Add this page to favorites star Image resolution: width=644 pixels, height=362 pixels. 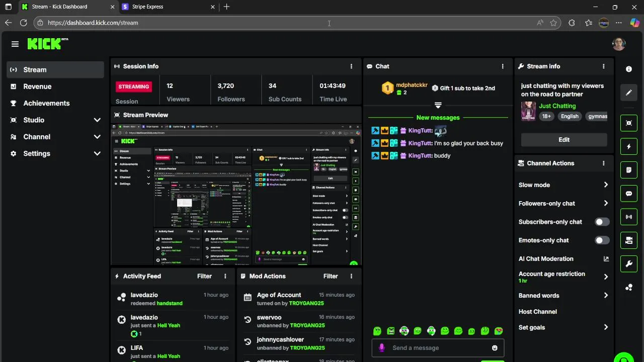point(553,23)
